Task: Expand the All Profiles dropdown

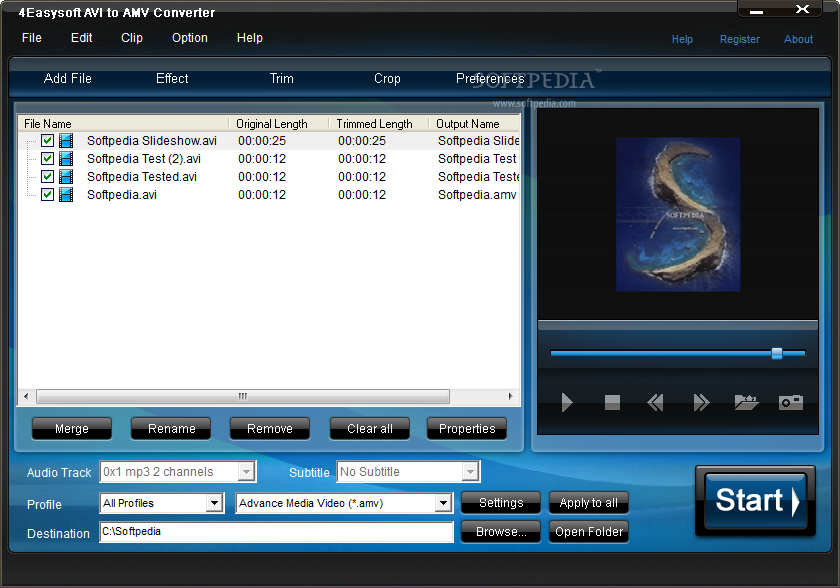Action: coord(214,503)
